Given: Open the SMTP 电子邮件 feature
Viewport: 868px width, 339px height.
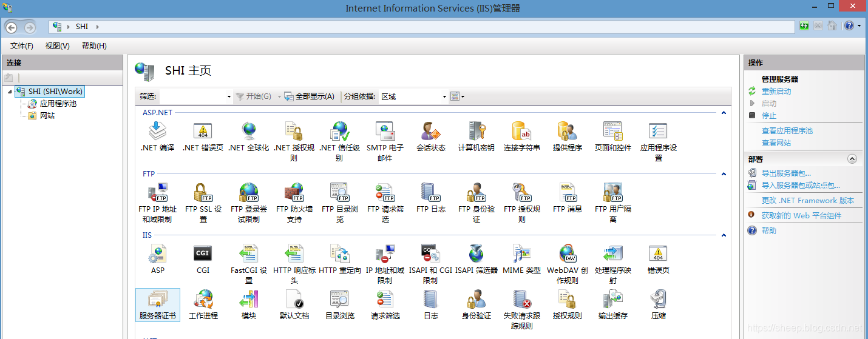Looking at the screenshot, I should point(385,141).
